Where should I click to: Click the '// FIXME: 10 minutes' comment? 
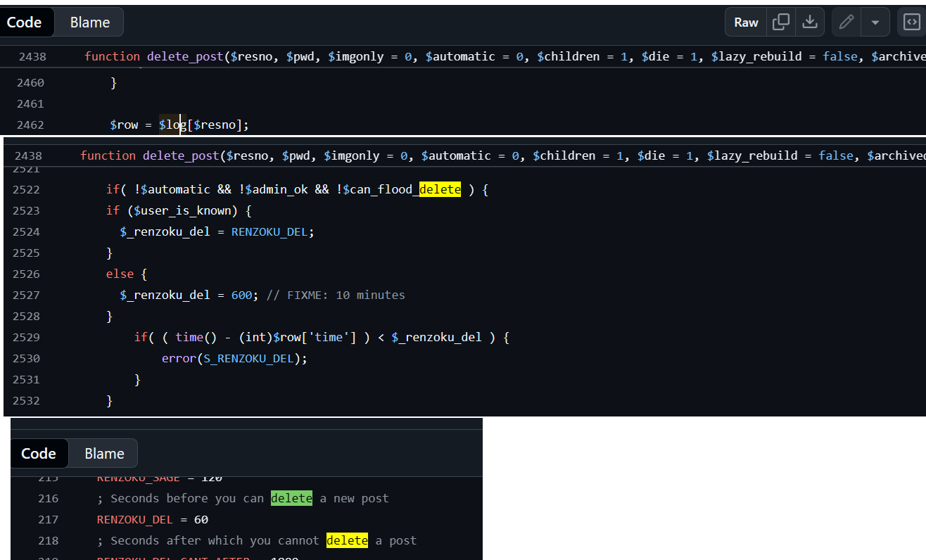click(336, 295)
